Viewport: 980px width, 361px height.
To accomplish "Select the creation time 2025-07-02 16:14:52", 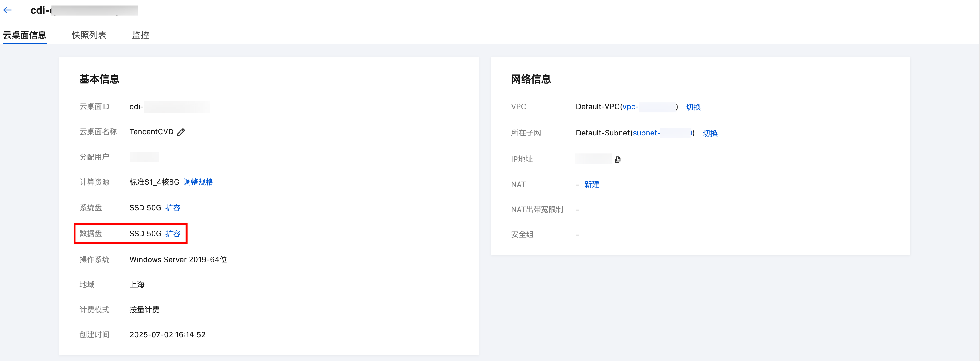I will (x=167, y=335).
